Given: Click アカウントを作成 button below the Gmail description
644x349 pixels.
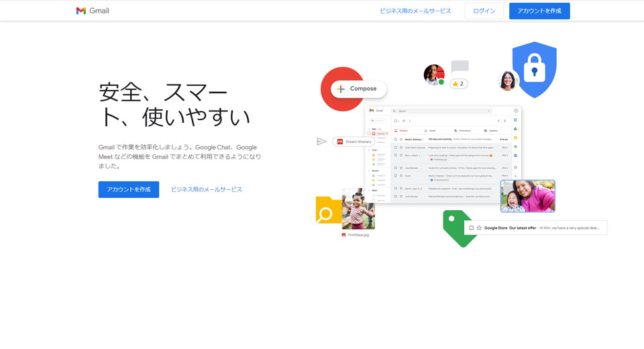Looking at the screenshot, I should point(129,189).
